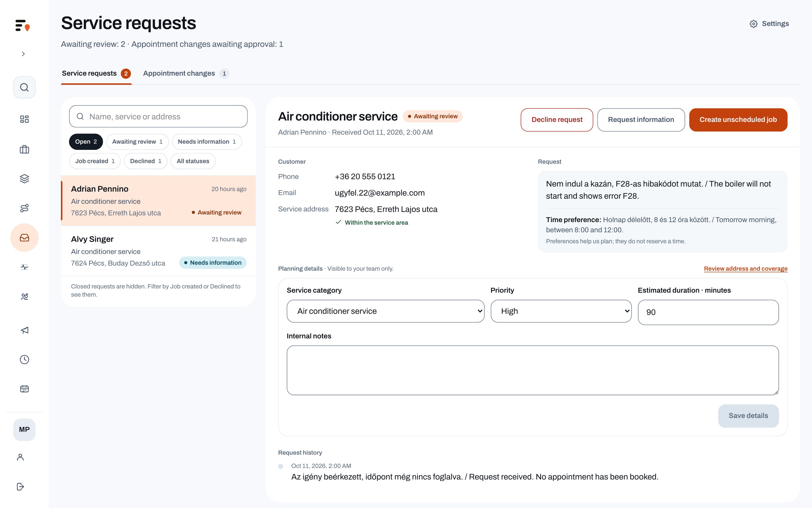Click the Save details button

pos(748,416)
